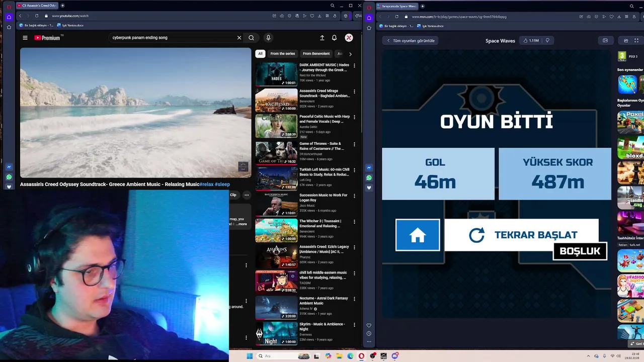644x362 pixels.
Task: Open Messenger in right Opera sidebar
Action: tap(369, 168)
